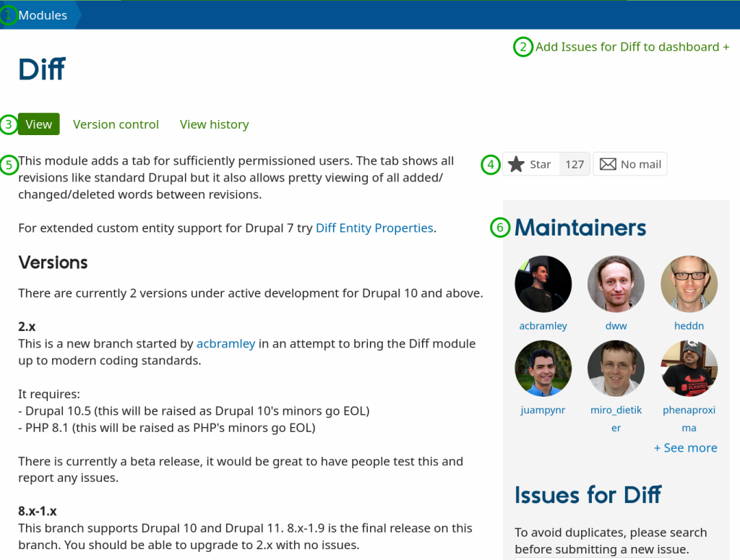Click the 127 star count

575,164
